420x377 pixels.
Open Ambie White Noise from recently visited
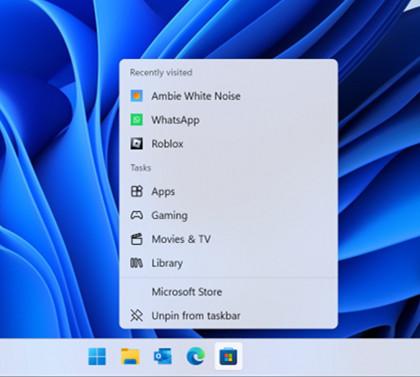228,96
